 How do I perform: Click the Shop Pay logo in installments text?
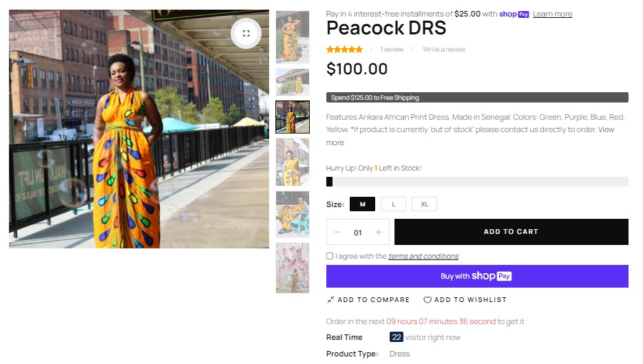[x=514, y=14]
